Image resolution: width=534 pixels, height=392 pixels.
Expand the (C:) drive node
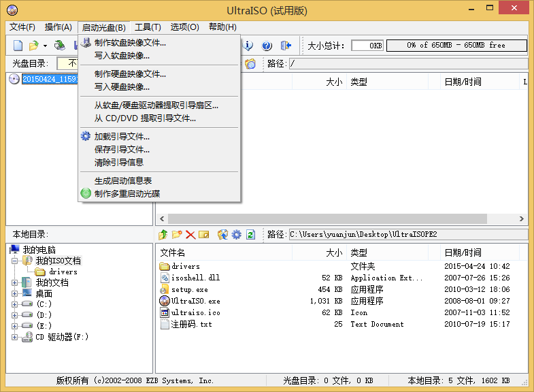(15, 304)
